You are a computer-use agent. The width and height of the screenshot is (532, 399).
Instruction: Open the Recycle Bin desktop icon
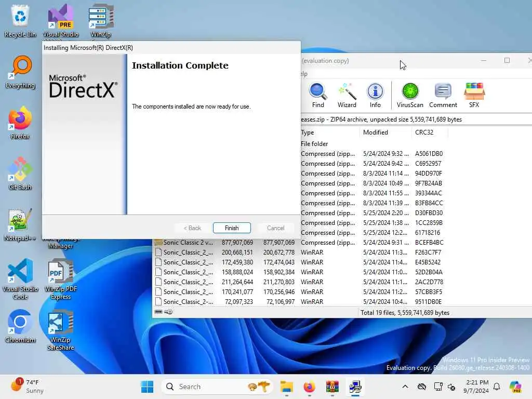[20, 21]
